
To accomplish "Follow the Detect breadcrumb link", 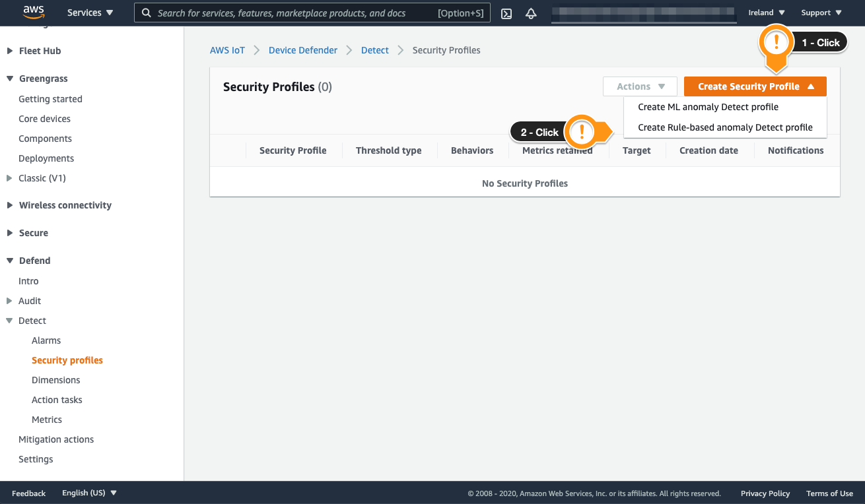I will pyautogui.click(x=375, y=50).
